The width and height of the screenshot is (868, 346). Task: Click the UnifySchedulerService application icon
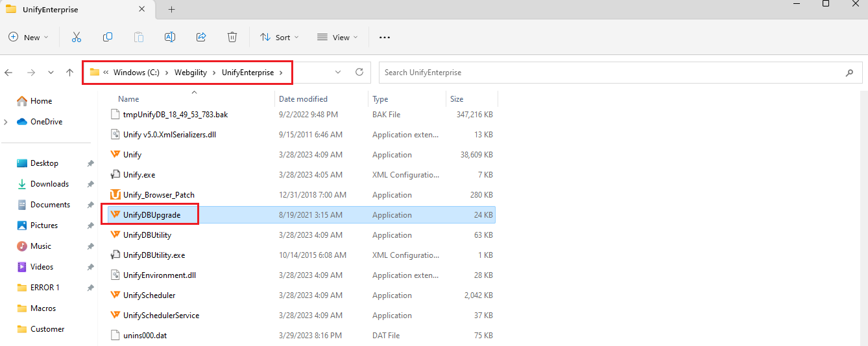(x=115, y=315)
